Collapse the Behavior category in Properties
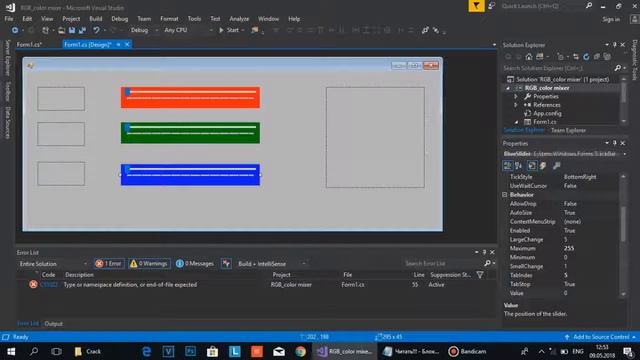The image size is (640, 360). click(x=505, y=195)
